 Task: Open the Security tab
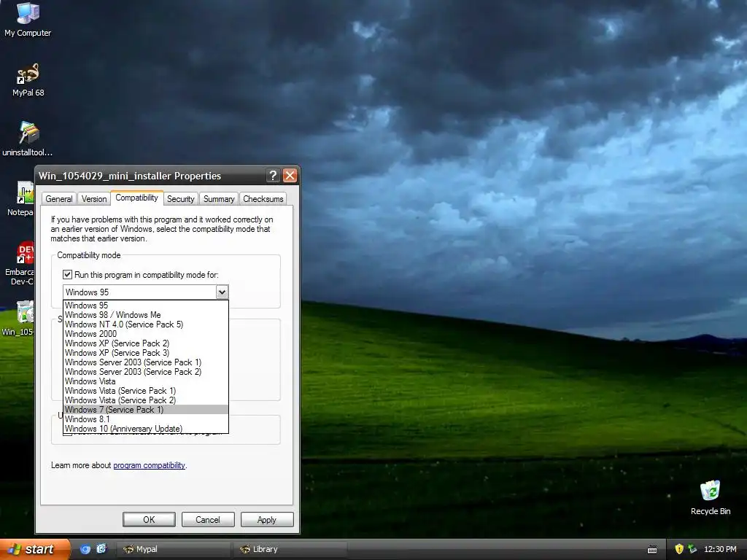181,199
